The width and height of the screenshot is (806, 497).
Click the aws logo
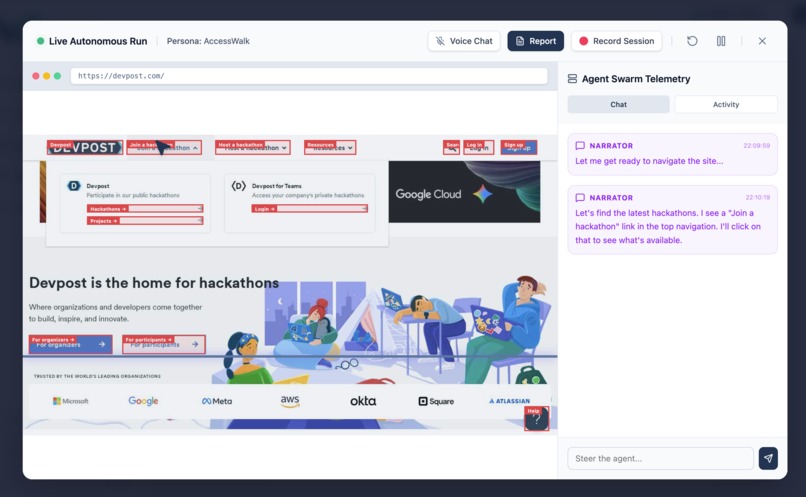click(290, 401)
